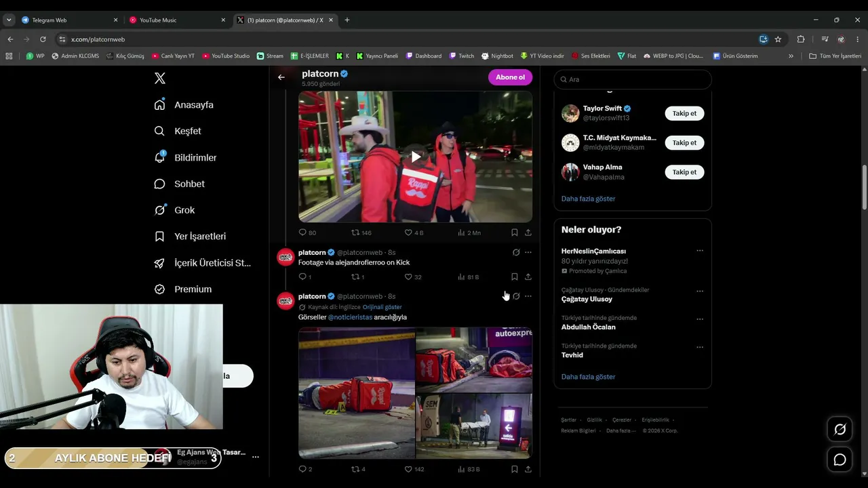Open options for the Tevhid trend
The height and width of the screenshot is (488, 868).
click(700, 348)
